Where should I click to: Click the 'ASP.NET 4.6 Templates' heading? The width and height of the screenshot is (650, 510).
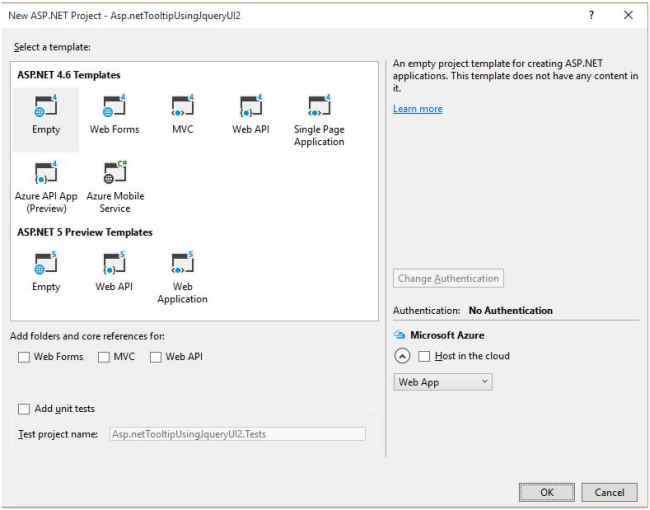click(x=69, y=75)
